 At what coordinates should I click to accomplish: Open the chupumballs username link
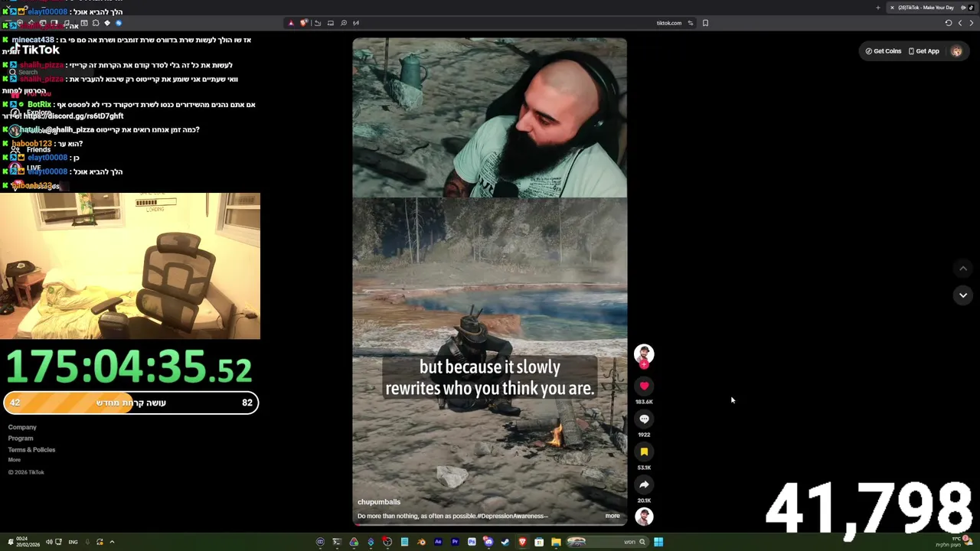(x=379, y=502)
